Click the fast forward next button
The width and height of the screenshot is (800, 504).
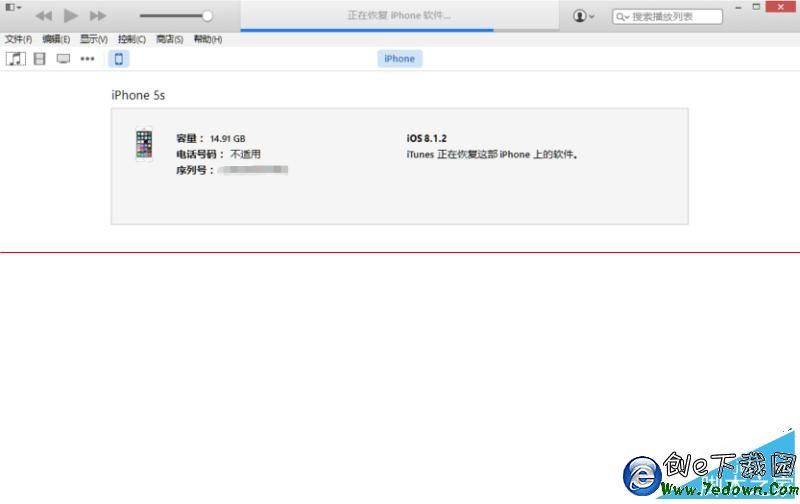(97, 16)
